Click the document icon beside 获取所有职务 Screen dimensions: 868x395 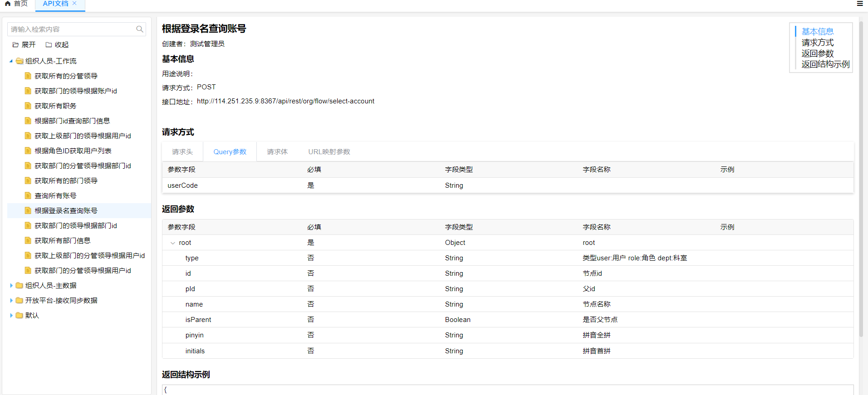pyautogui.click(x=28, y=106)
